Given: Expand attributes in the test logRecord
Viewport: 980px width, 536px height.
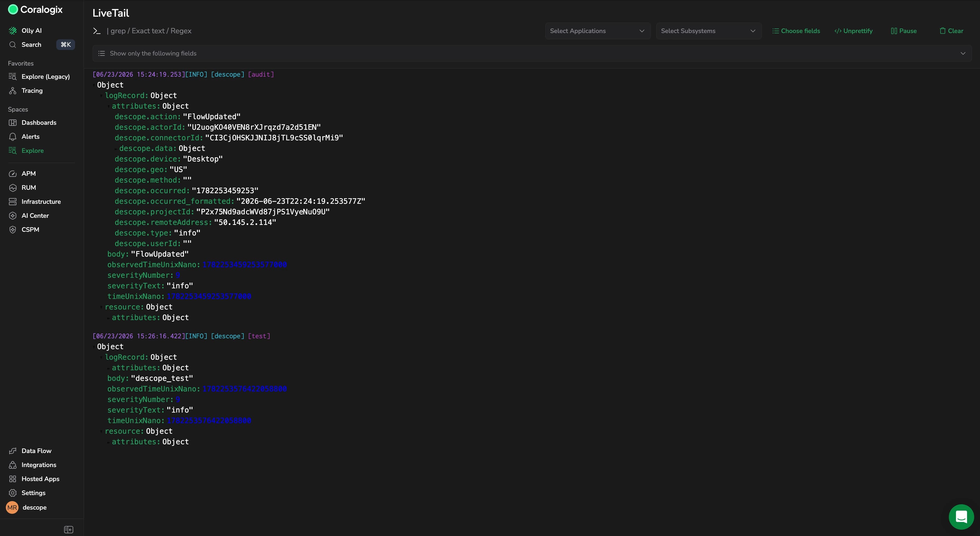Looking at the screenshot, I should point(108,368).
